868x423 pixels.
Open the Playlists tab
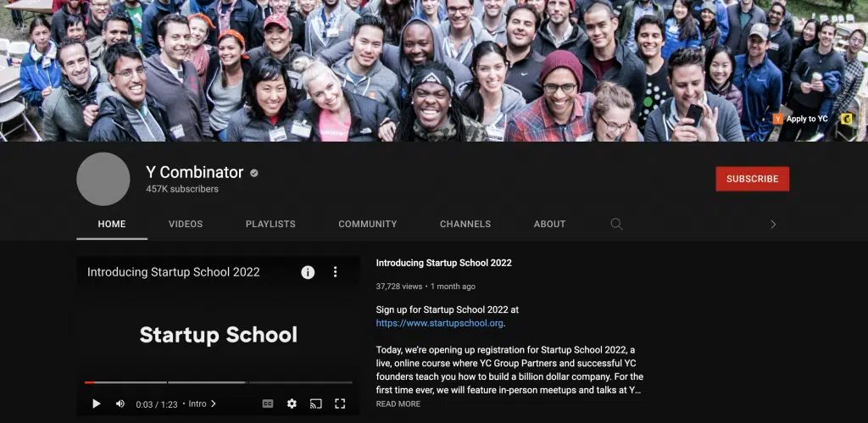pos(270,224)
